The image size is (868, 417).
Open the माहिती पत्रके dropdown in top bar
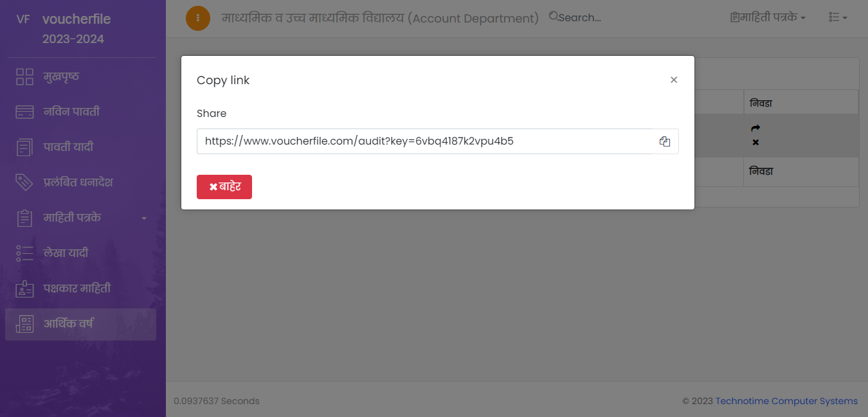[x=768, y=18]
